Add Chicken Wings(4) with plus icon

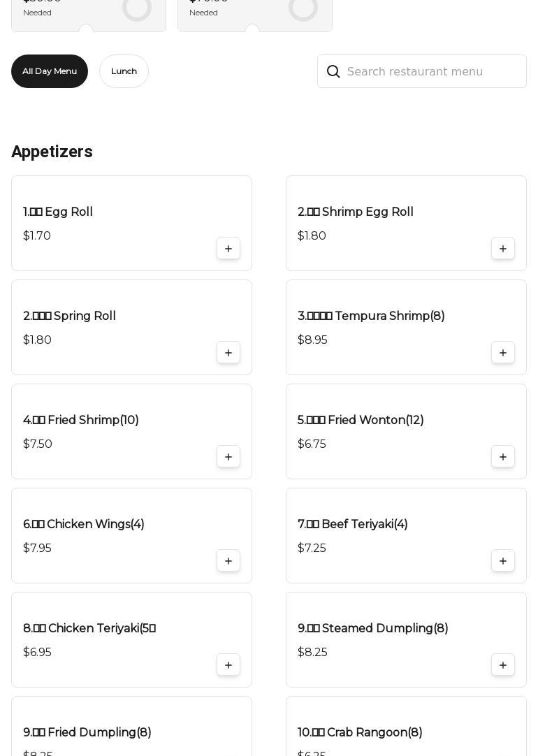coord(228,561)
